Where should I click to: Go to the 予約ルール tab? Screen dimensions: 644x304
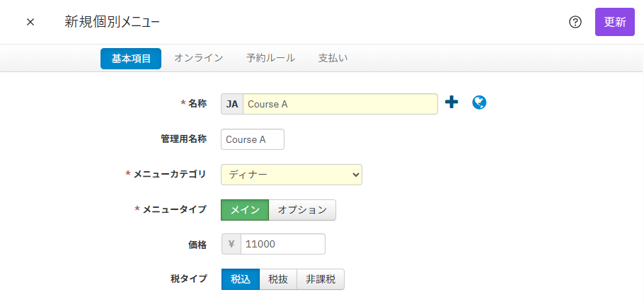(x=270, y=58)
